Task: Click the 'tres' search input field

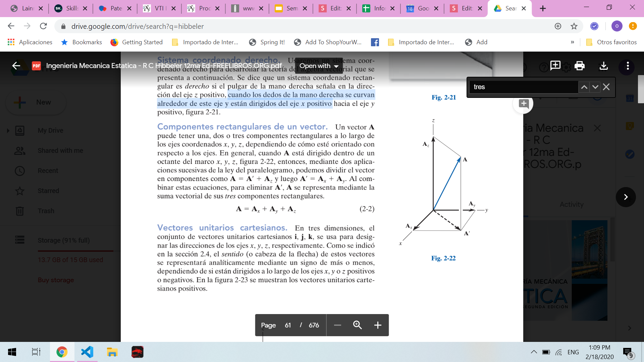Action: pyautogui.click(x=523, y=87)
